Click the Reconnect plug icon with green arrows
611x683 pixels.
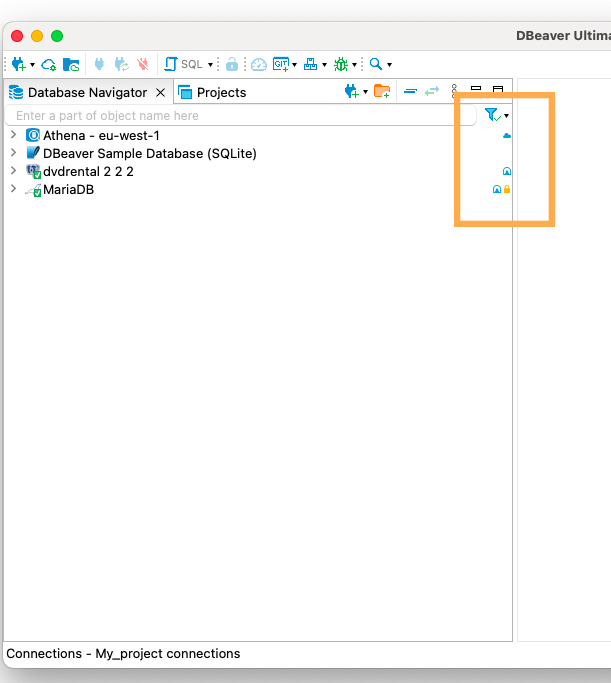(x=122, y=64)
